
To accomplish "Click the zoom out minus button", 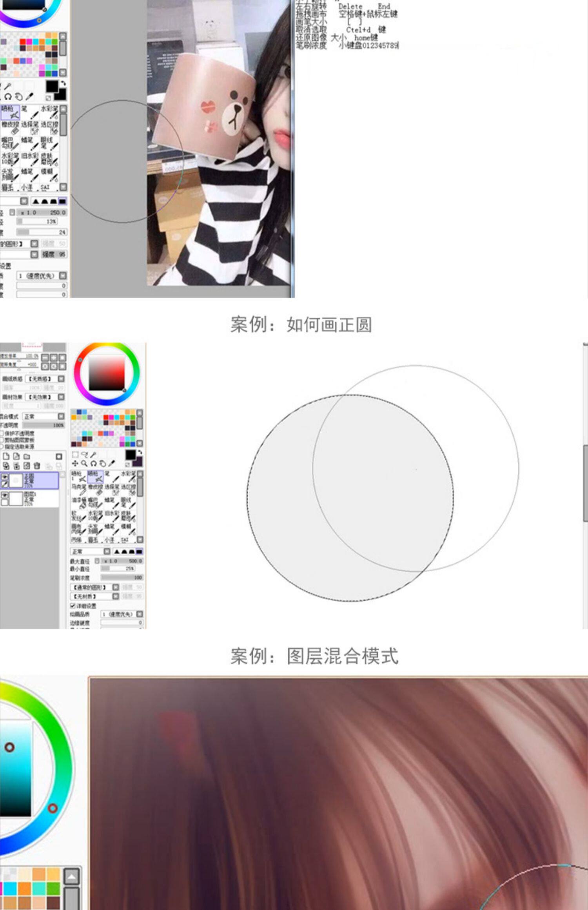I will pos(45,358).
